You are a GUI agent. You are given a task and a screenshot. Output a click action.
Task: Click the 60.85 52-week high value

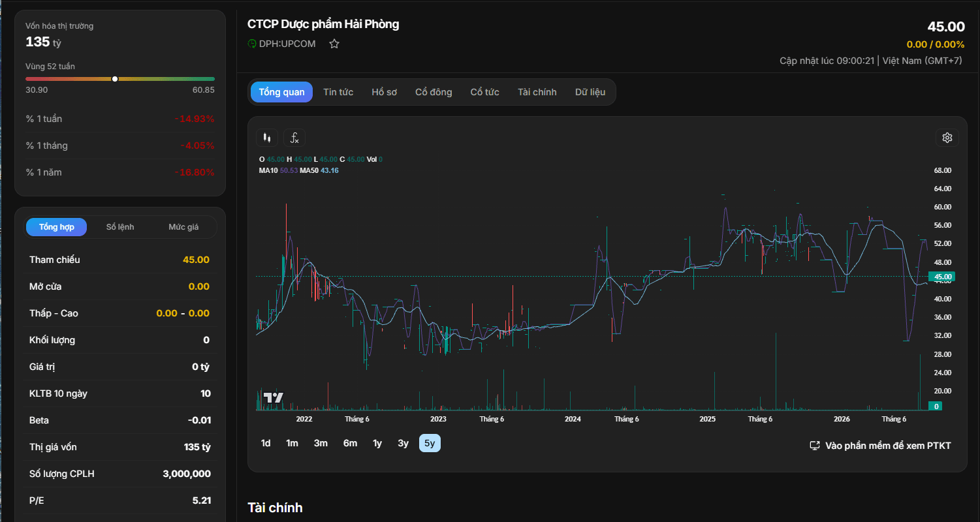tap(203, 90)
